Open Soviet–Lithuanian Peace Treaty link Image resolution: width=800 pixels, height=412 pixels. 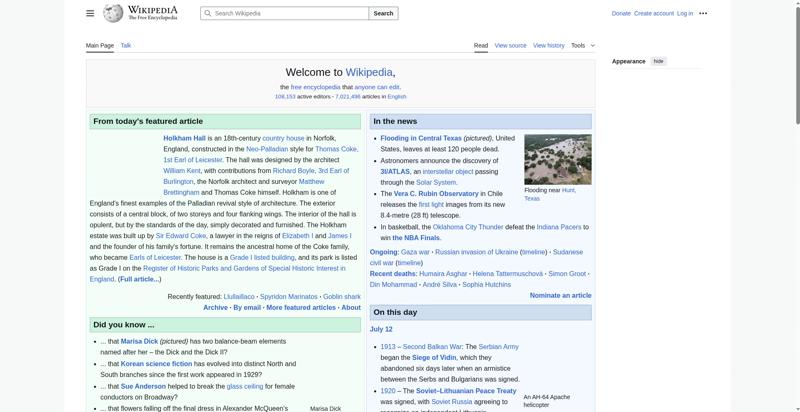(466, 391)
